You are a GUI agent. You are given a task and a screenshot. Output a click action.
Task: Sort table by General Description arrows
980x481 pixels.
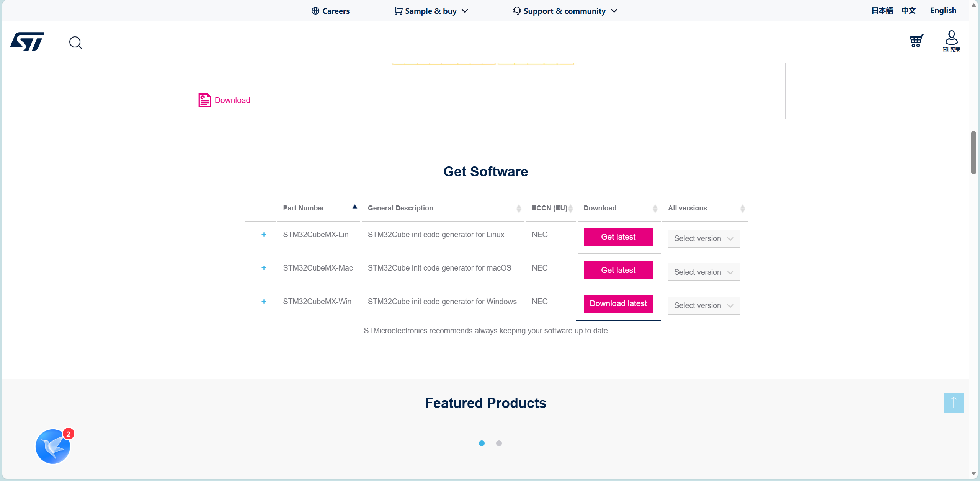[x=519, y=209]
